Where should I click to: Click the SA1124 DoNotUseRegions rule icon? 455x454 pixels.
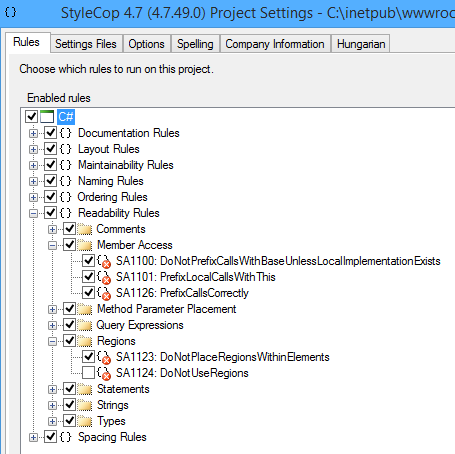click(x=104, y=373)
